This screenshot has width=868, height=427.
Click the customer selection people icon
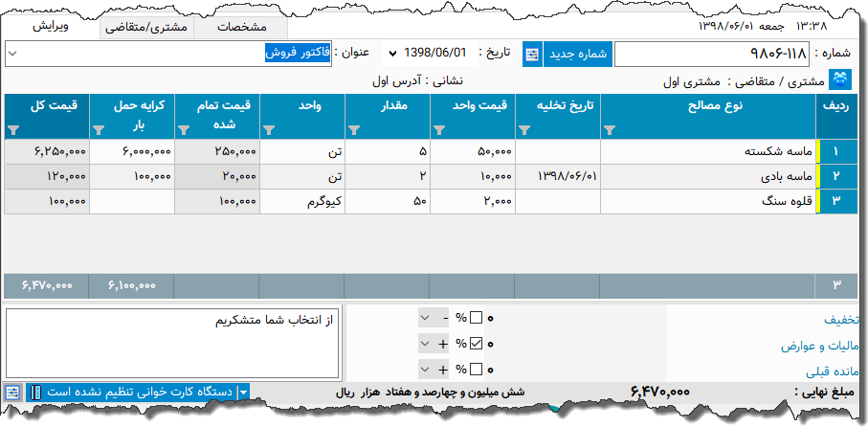click(838, 79)
